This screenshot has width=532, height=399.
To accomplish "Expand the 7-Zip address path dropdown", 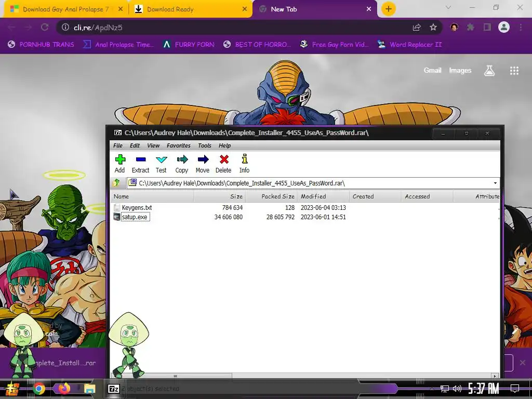I will (x=495, y=183).
